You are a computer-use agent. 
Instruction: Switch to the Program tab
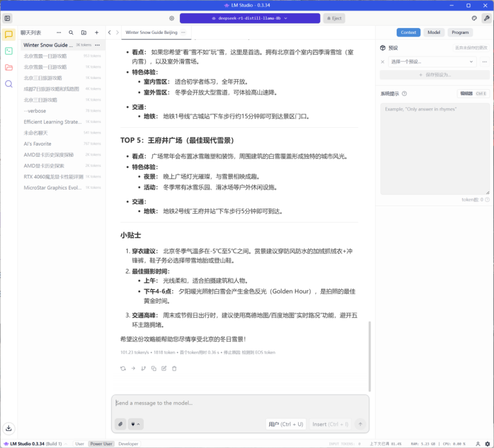tap(460, 33)
